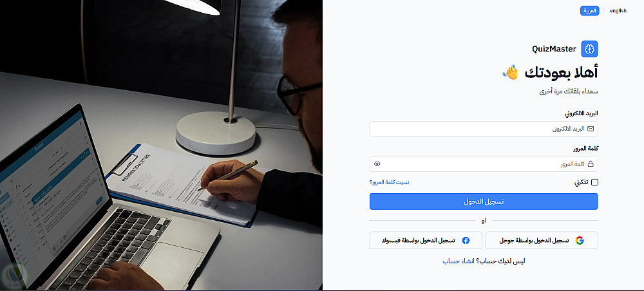Click the Google logo icon
Image resolution: width=644 pixels, height=291 pixels.
[x=580, y=241]
